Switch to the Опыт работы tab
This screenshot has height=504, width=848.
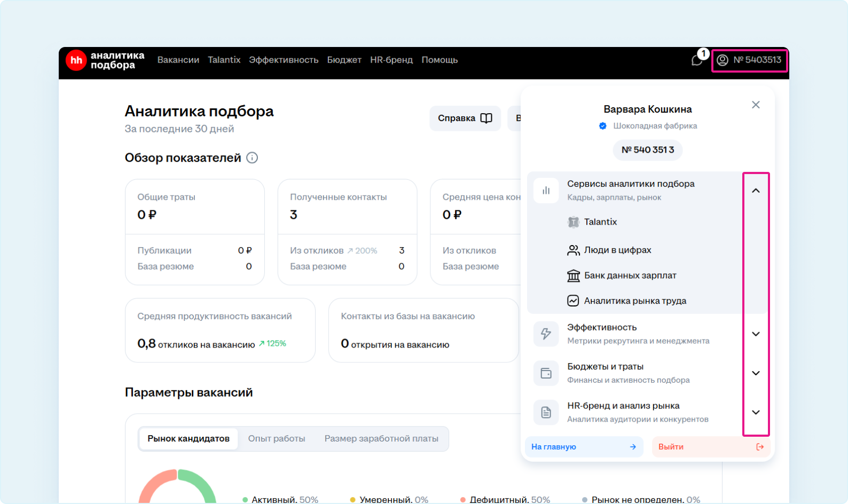pyautogui.click(x=277, y=439)
